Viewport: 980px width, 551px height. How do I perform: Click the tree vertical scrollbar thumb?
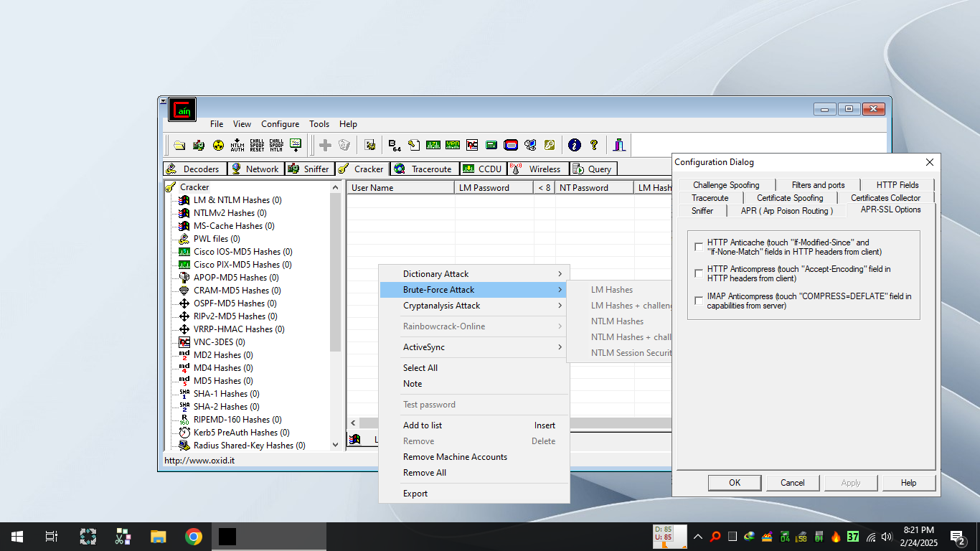pyautogui.click(x=335, y=271)
